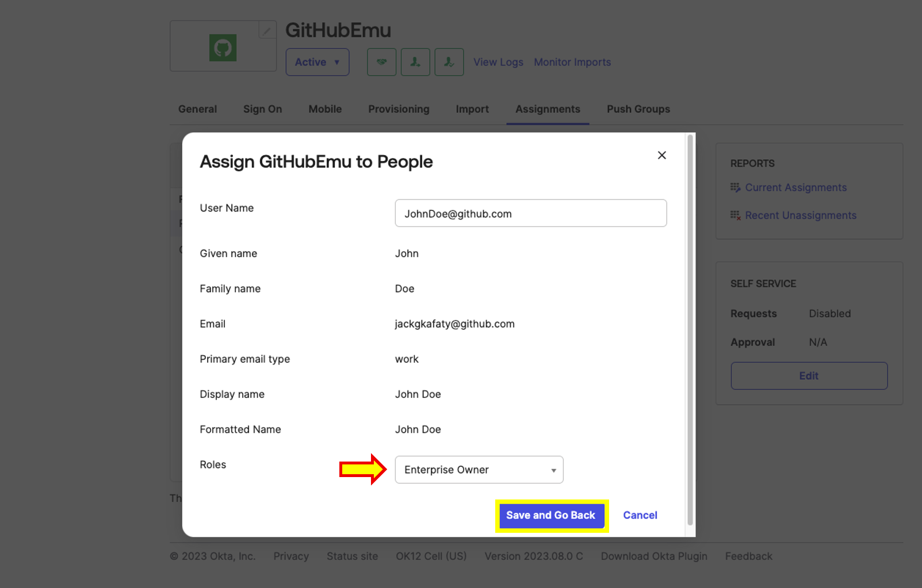Click the Approval N/A value
922x588 pixels.
click(818, 343)
